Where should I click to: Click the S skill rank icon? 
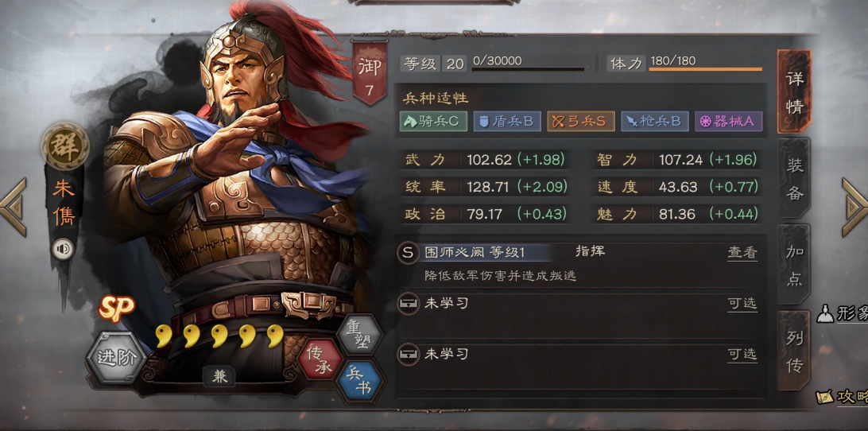pyautogui.click(x=408, y=253)
